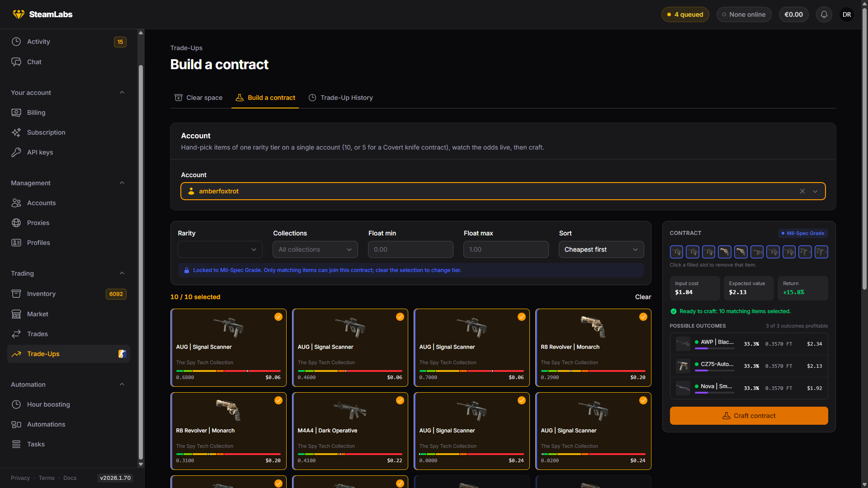Screen dimensions: 868x488
Task: Open Chat from the sidebar
Action: point(69,62)
